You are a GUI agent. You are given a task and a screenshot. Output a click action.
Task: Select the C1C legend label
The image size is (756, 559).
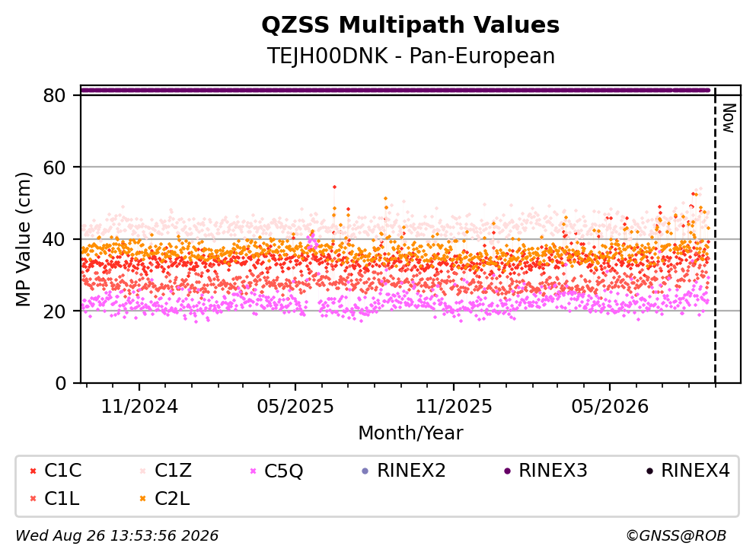62,470
